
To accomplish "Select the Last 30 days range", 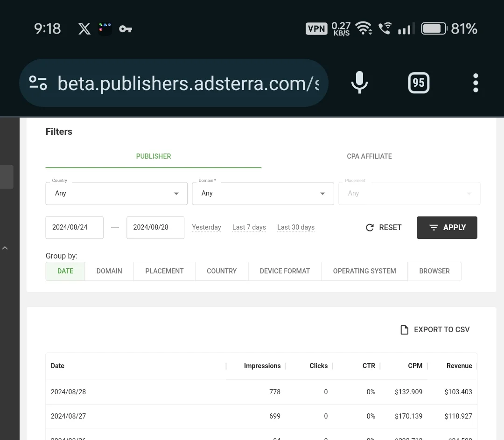I will pyautogui.click(x=296, y=227).
